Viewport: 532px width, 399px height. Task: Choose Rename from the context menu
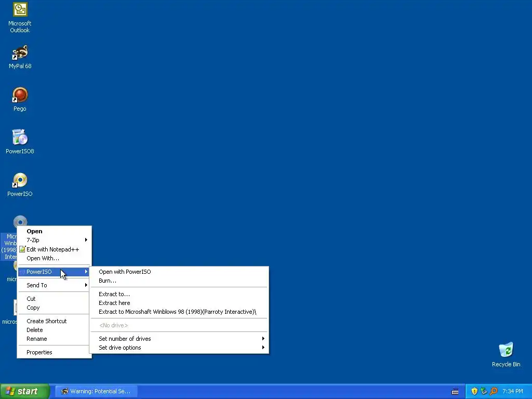(x=54, y=339)
